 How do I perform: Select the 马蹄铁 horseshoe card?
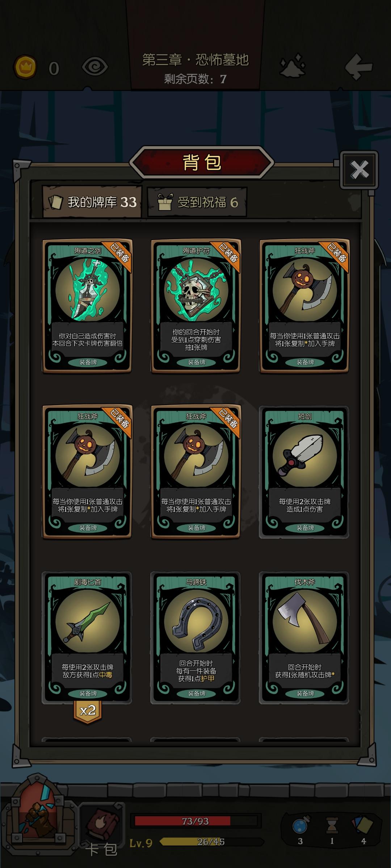click(x=196, y=637)
